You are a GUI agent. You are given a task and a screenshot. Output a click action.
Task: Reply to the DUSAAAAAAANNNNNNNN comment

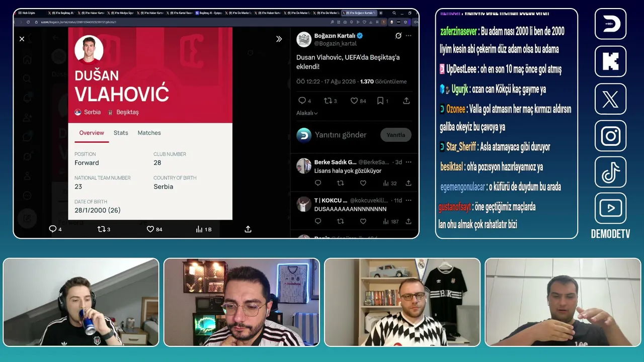317,221
